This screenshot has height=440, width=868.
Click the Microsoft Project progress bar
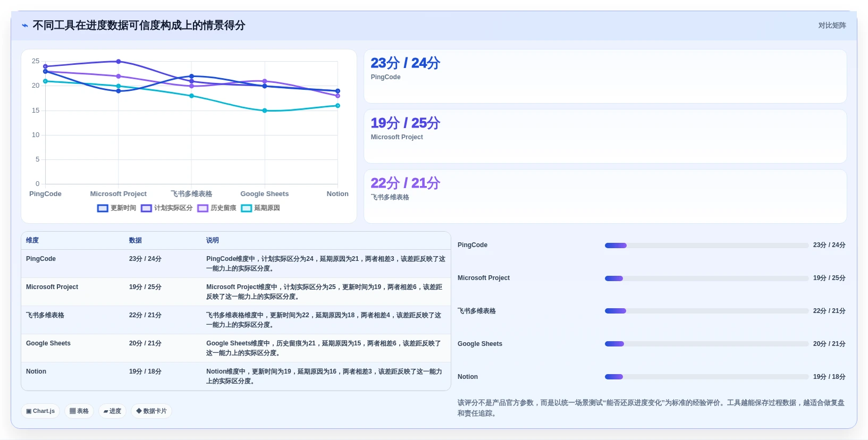coord(706,278)
